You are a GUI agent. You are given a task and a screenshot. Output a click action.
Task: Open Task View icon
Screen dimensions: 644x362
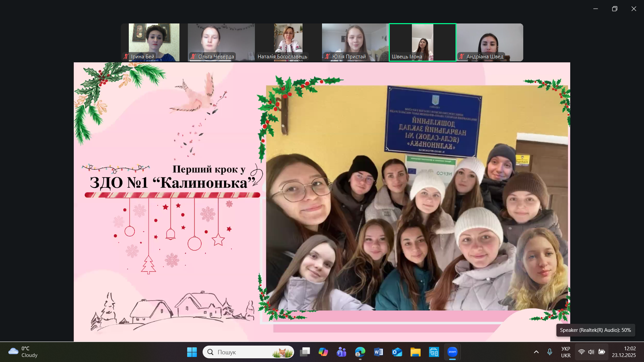305,352
